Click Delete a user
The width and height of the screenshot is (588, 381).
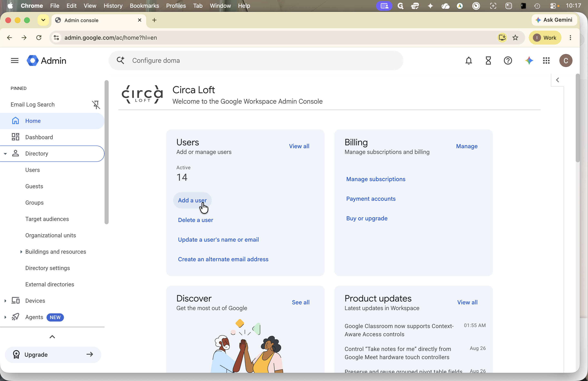pyautogui.click(x=195, y=220)
